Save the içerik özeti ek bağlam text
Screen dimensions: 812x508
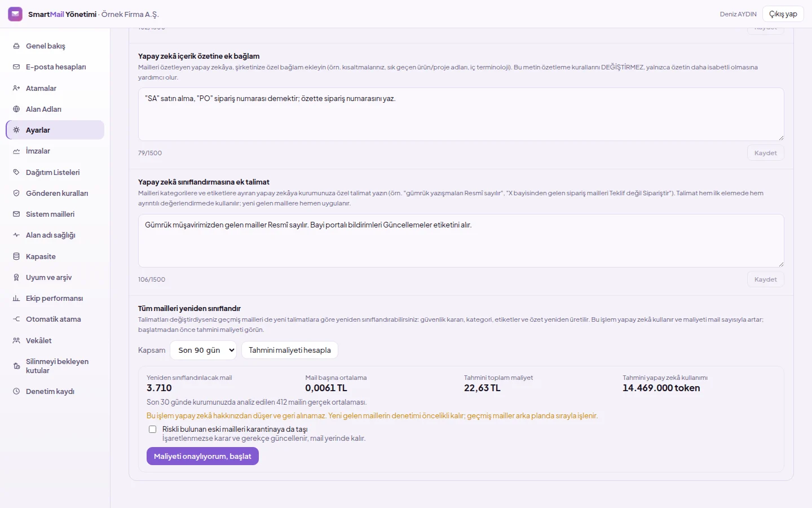765,154
